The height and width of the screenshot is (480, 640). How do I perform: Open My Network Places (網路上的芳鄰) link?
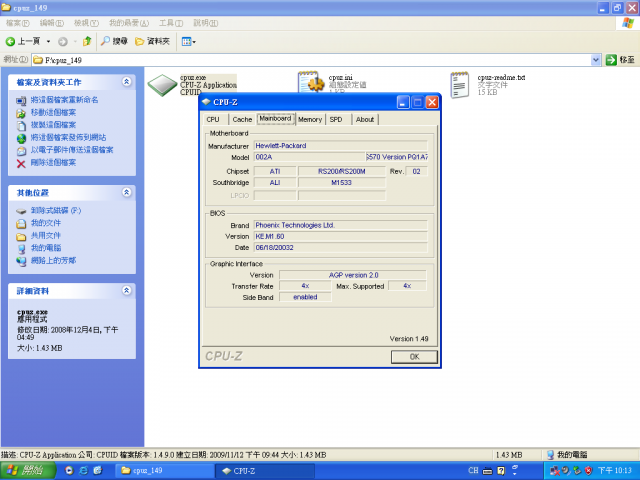coord(53,260)
